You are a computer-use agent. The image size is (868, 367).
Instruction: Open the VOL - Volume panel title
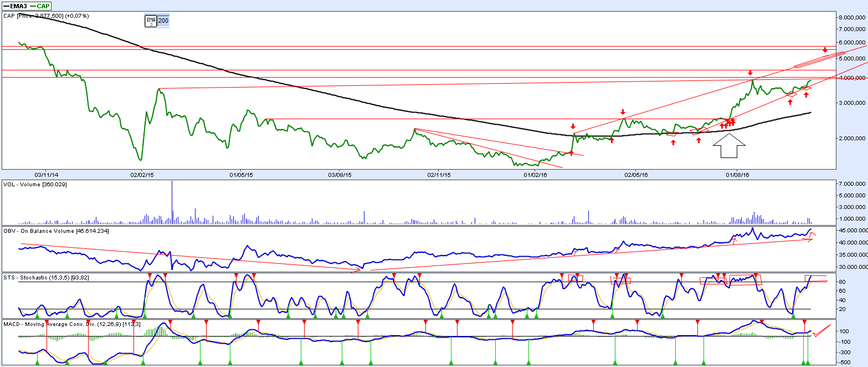[x=35, y=184]
